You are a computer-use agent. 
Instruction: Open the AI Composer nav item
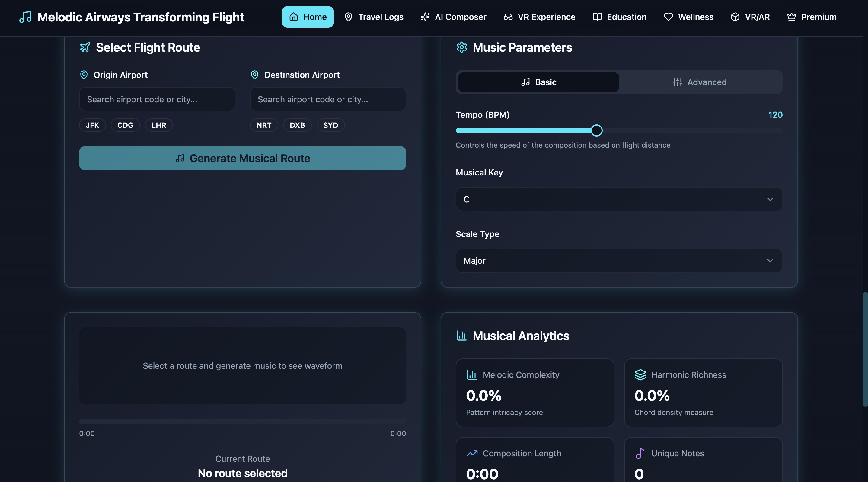(454, 17)
